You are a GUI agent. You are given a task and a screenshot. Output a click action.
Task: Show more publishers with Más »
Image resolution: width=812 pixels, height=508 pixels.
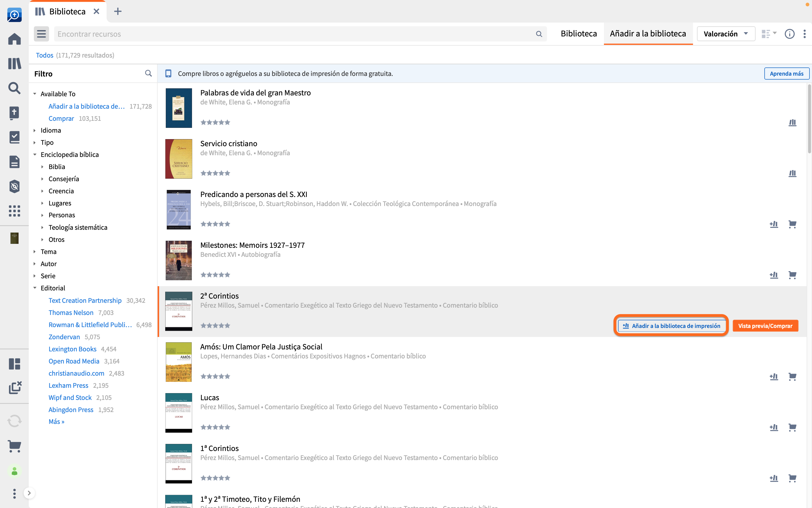[56, 421]
